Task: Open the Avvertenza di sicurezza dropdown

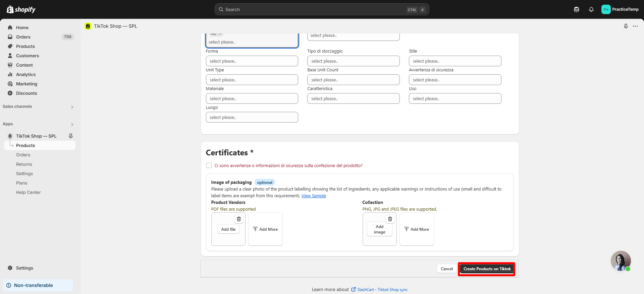Action: pyautogui.click(x=455, y=80)
